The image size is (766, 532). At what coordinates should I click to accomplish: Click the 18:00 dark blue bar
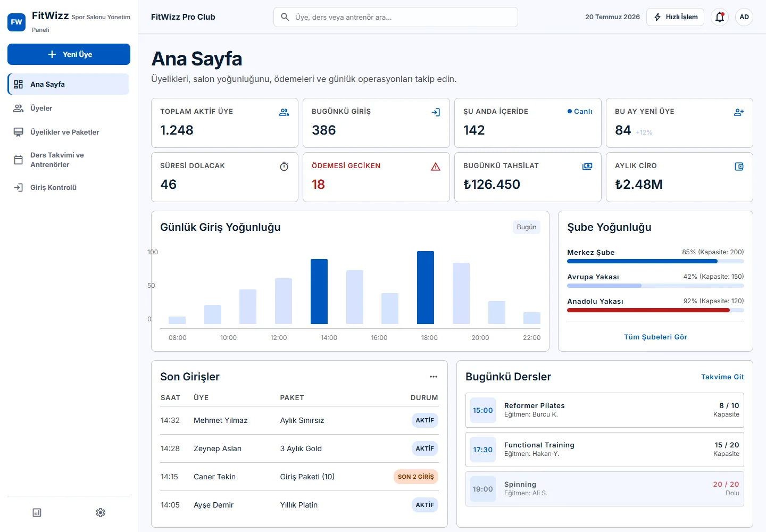(426, 287)
